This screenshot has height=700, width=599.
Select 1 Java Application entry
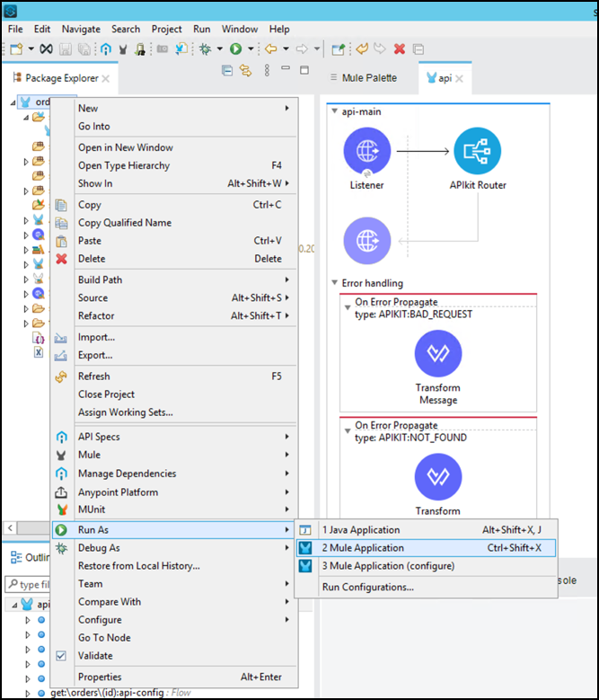pyautogui.click(x=426, y=530)
